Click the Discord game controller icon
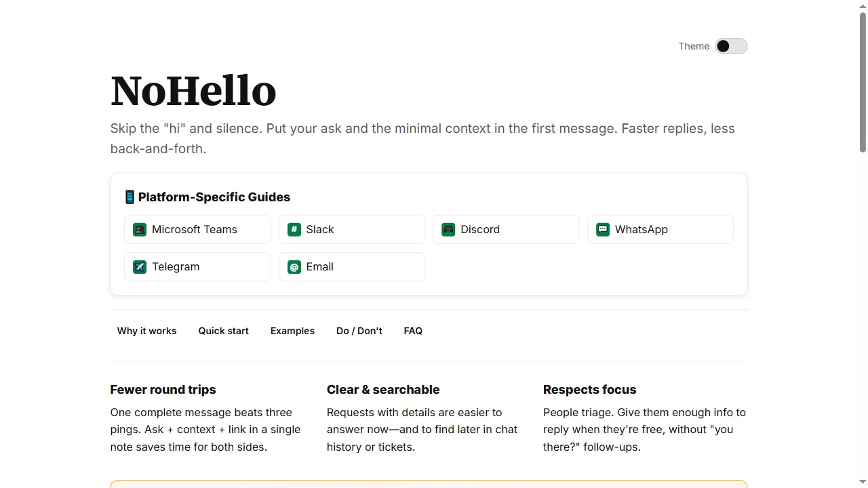868x488 pixels. 448,229
